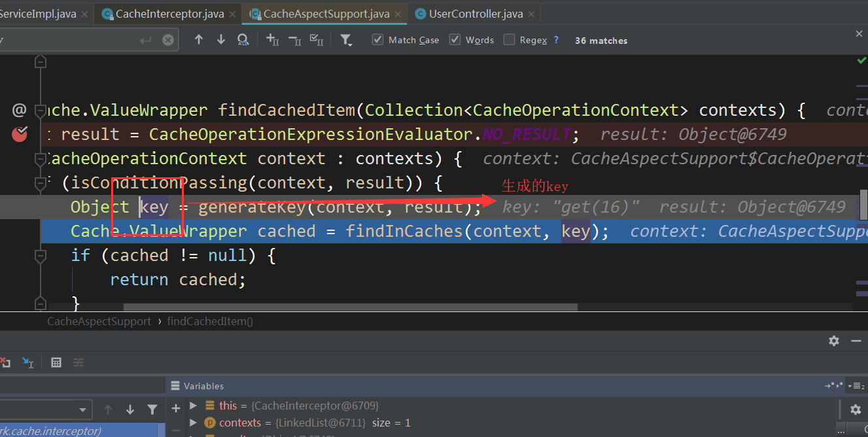
Task: Click the breakpoint on the result line
Action: click(20, 134)
